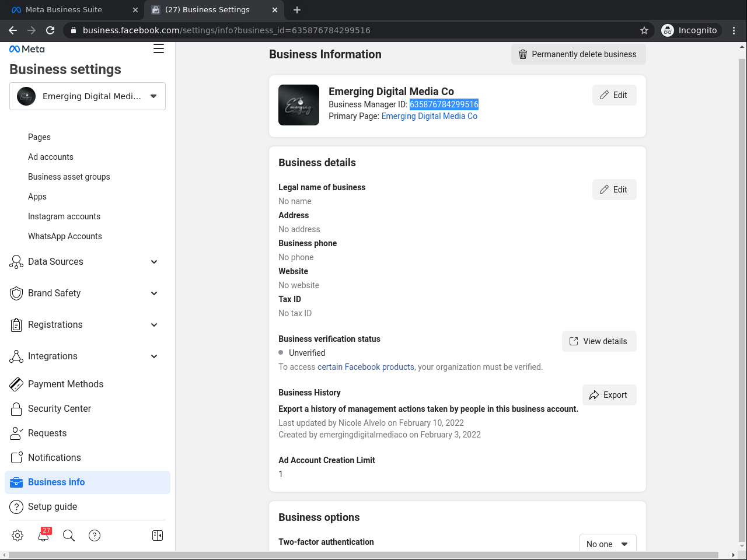
Task: Open Payment Methods from the sidebar
Action: click(65, 384)
